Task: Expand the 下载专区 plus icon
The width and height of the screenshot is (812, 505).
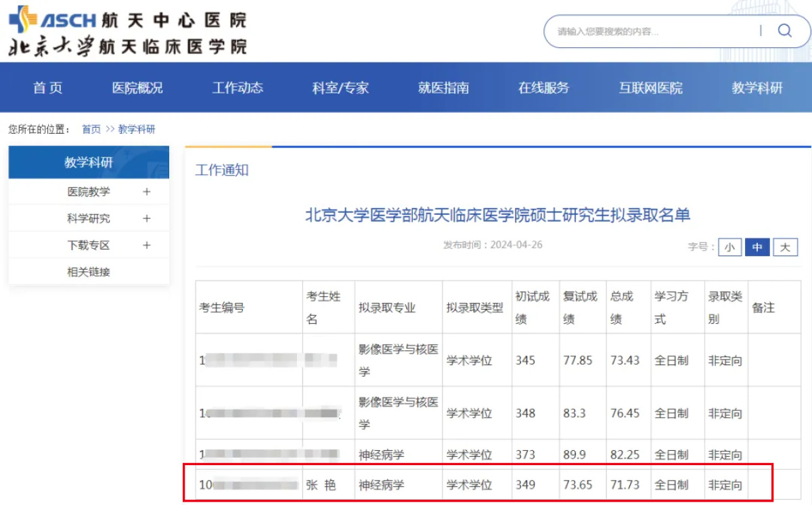Action: [147, 245]
